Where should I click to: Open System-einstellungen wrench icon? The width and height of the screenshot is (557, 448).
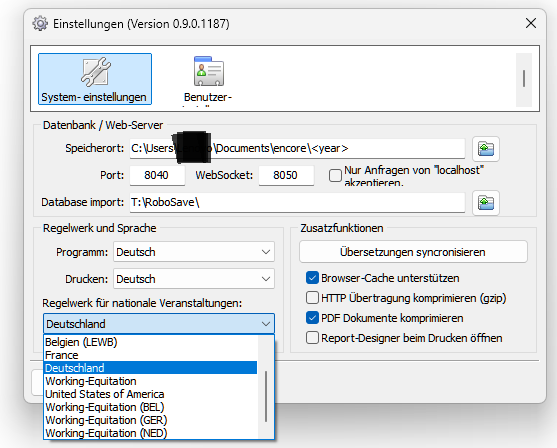tap(95, 72)
